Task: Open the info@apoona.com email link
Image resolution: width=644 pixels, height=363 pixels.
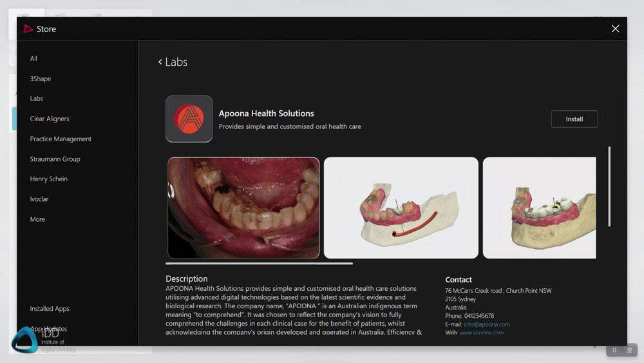Action: tap(487, 324)
